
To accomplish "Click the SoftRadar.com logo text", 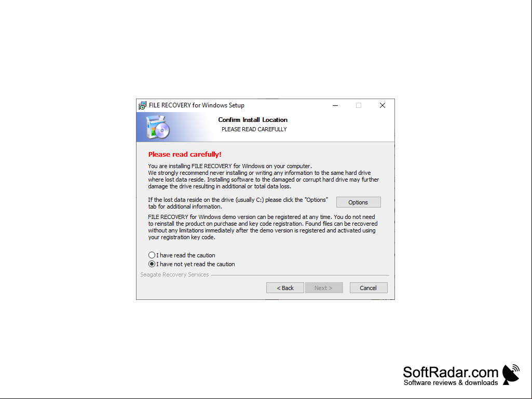I will 451,372.
